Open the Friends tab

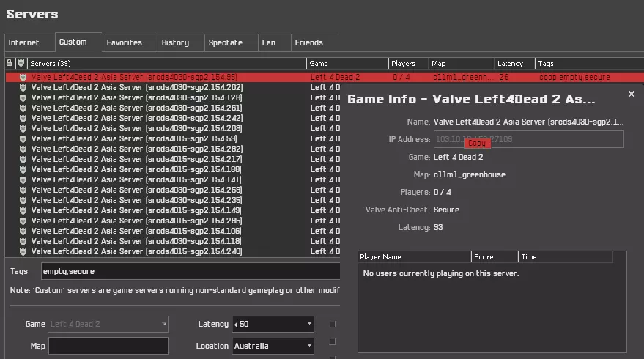pos(314,42)
